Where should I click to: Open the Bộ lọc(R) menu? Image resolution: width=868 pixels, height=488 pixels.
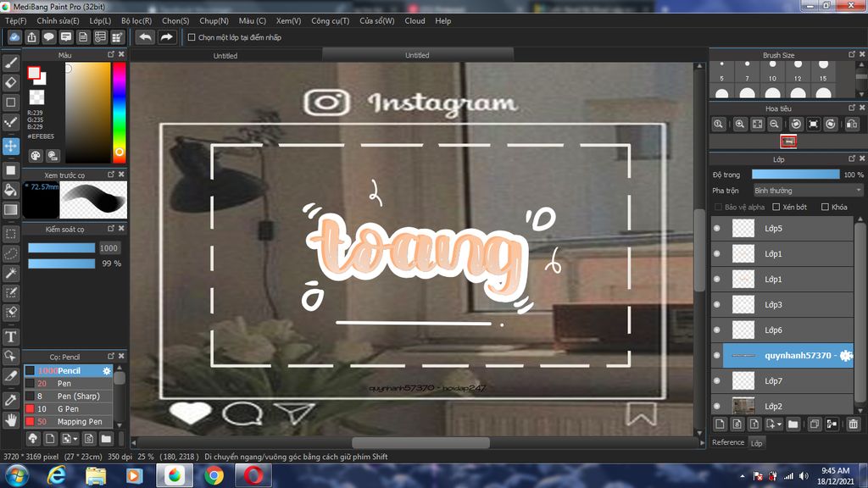tap(136, 20)
